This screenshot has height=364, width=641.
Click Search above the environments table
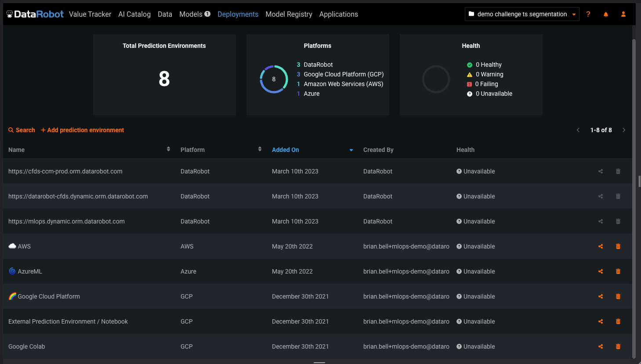point(22,130)
